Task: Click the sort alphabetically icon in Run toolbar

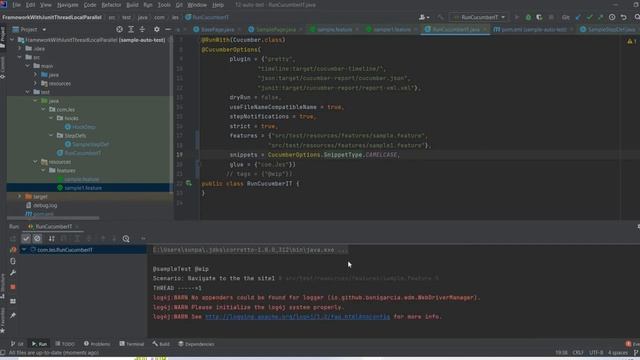Action: click(x=51, y=239)
